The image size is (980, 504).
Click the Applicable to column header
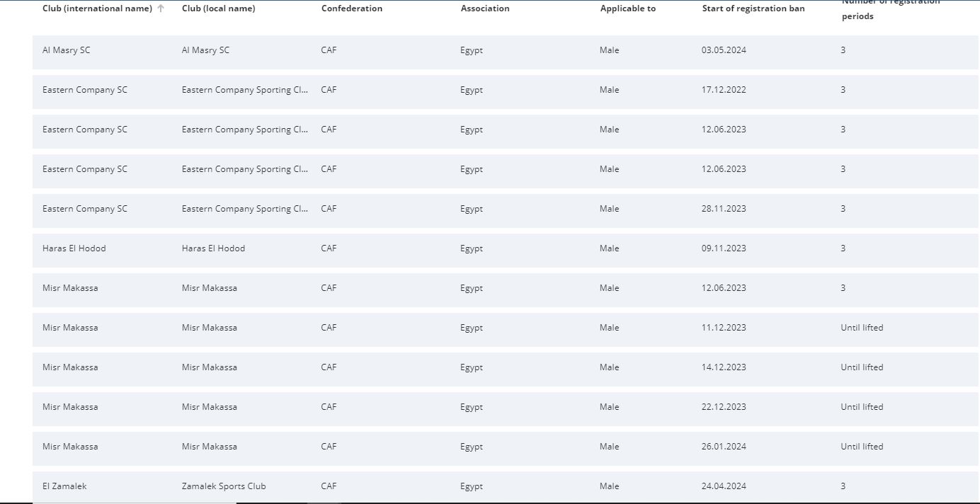click(x=627, y=8)
